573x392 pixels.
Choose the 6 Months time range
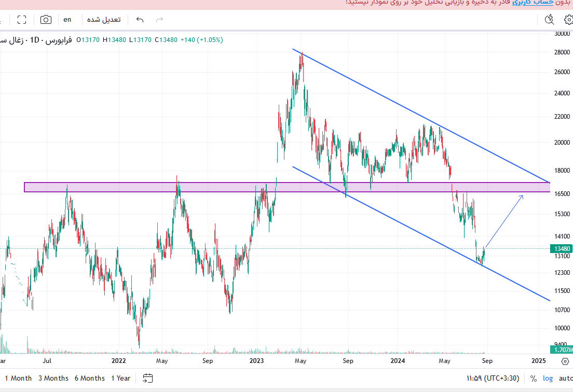coord(89,378)
